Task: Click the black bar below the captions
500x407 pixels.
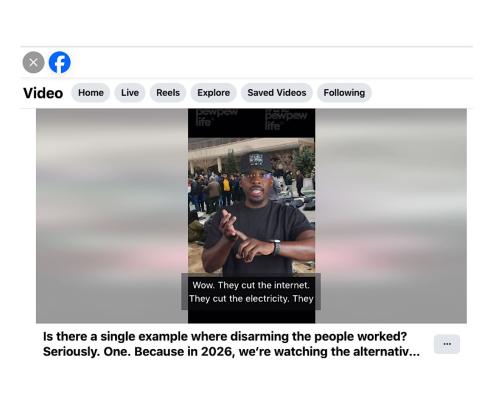Action: pos(251,317)
